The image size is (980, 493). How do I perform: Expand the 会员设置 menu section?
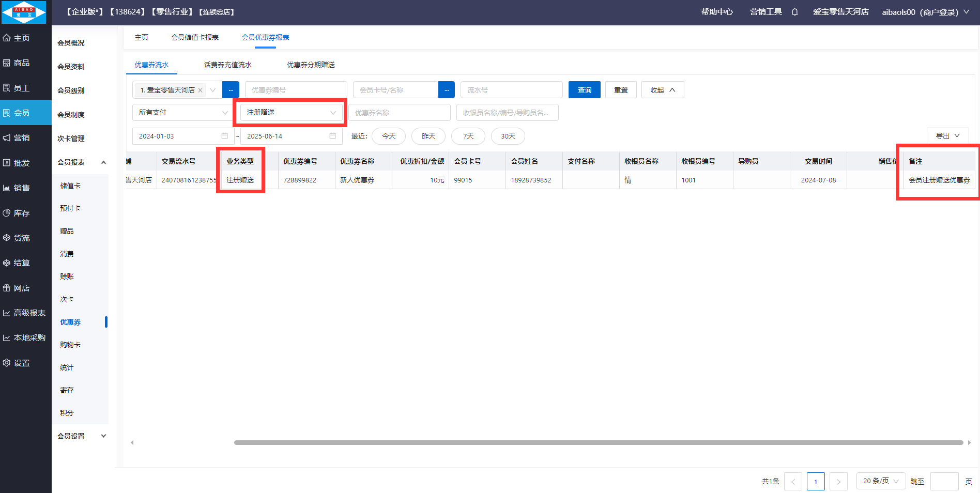click(103, 436)
